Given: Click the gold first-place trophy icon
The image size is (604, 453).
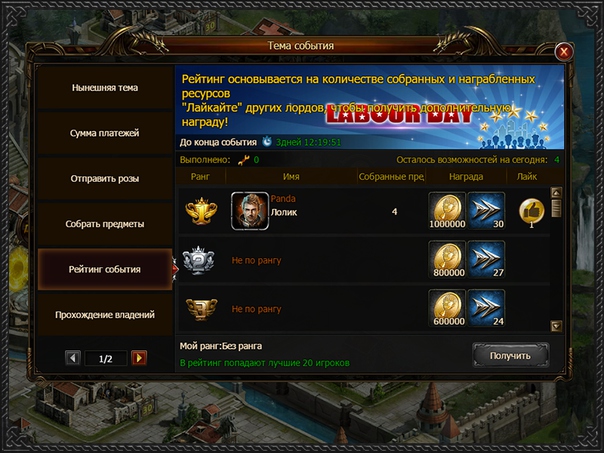Looking at the screenshot, I should point(201,211).
